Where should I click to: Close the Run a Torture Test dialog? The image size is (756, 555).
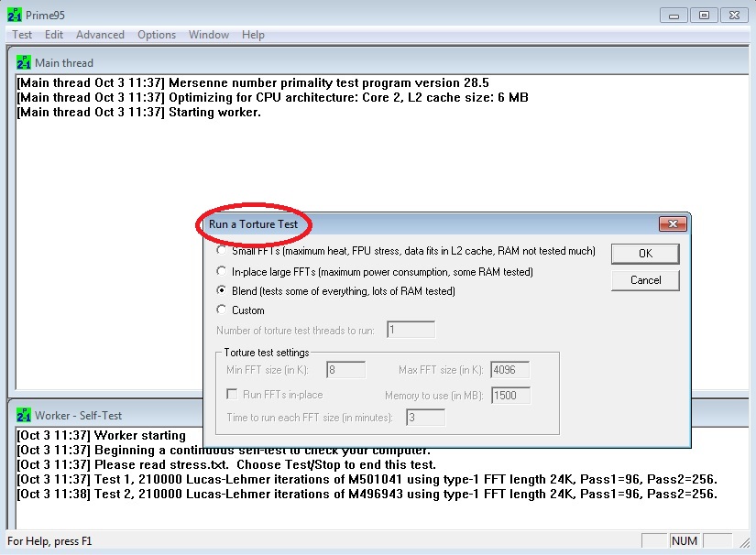[673, 224]
